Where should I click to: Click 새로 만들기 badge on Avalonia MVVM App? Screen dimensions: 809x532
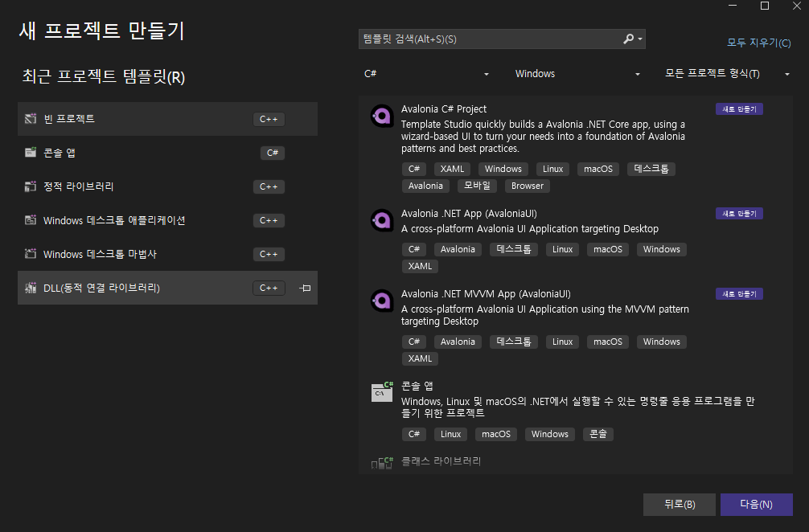pos(739,294)
